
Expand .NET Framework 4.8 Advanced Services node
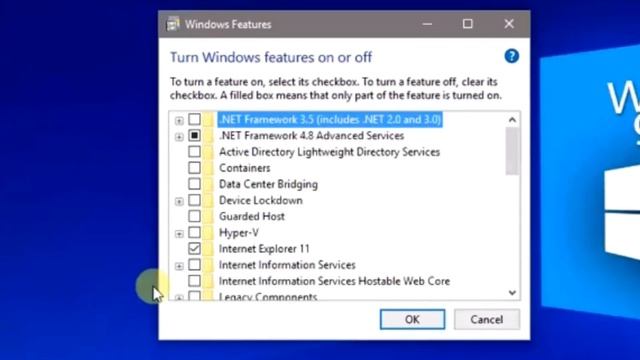tap(179, 137)
